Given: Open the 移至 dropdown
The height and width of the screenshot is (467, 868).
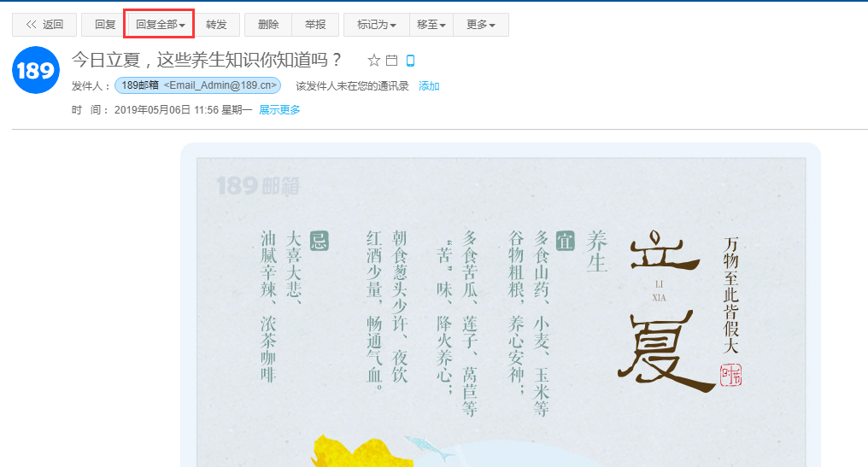Looking at the screenshot, I should (431, 25).
